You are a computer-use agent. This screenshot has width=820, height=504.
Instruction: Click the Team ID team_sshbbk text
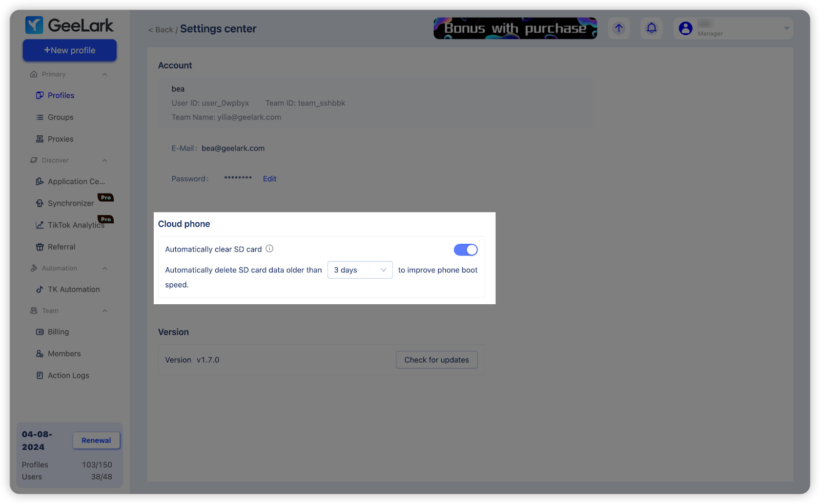[x=305, y=103]
